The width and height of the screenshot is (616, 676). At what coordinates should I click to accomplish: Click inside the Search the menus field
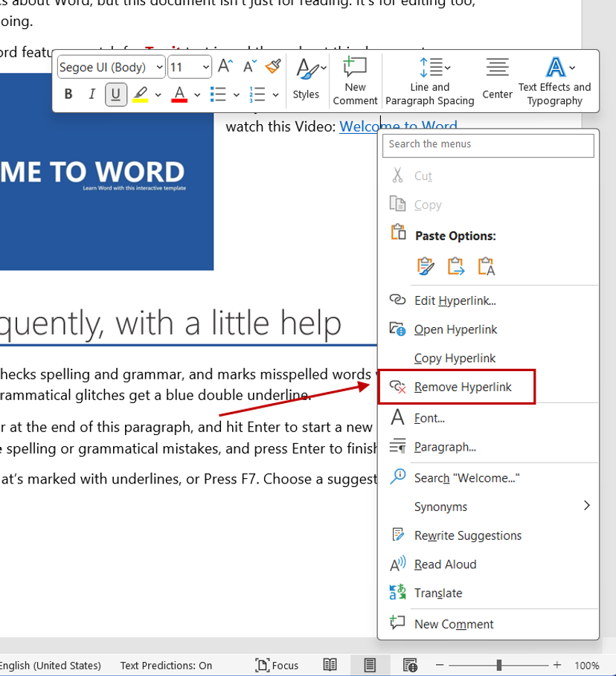[x=488, y=146]
